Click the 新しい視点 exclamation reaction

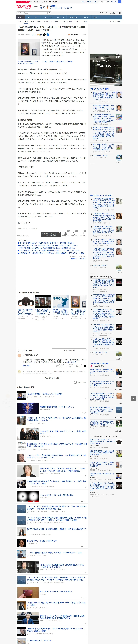[x=83, y=234]
